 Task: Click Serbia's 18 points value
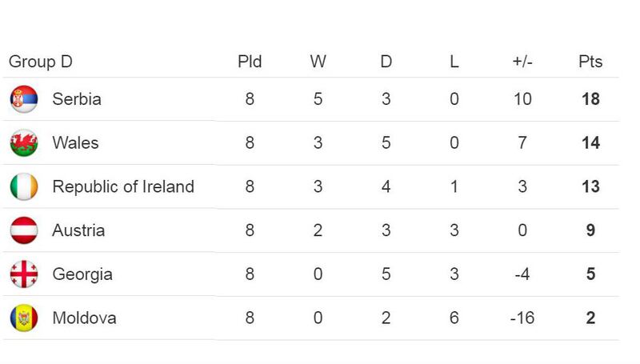click(590, 99)
